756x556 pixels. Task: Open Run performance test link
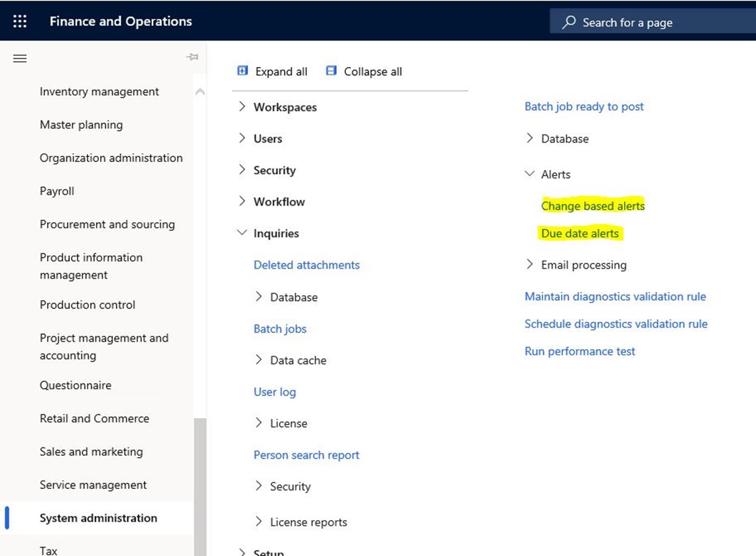[x=580, y=351]
